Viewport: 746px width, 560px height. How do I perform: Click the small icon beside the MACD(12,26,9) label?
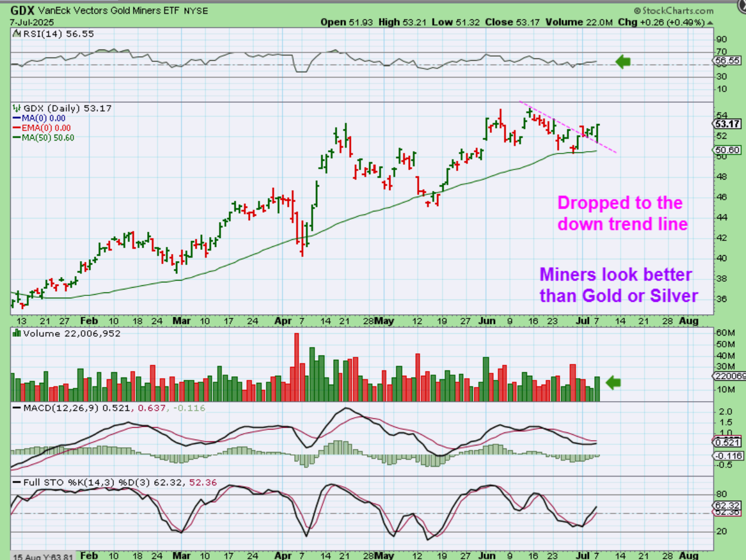tap(15, 408)
